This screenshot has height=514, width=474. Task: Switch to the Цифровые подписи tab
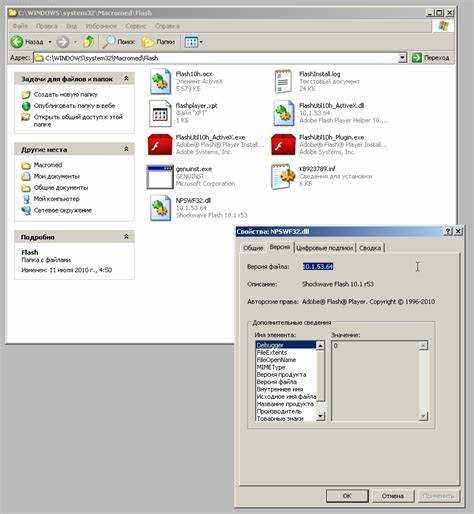[324, 248]
